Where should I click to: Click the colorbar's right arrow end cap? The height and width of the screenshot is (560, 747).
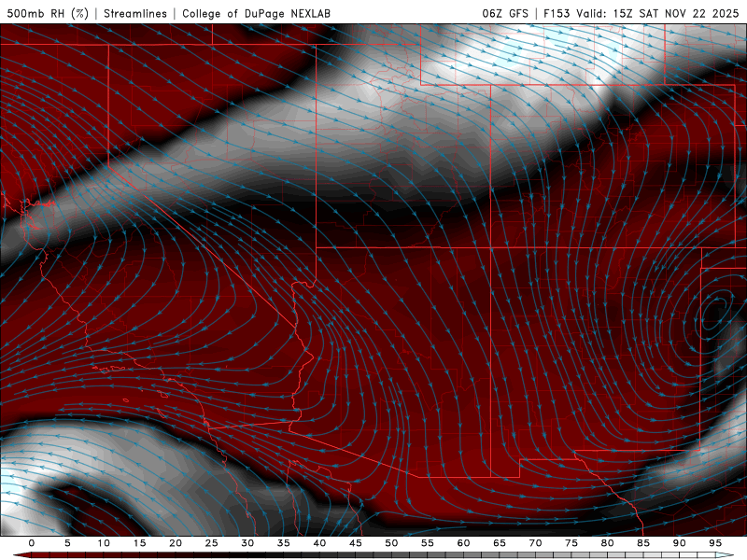point(725,555)
